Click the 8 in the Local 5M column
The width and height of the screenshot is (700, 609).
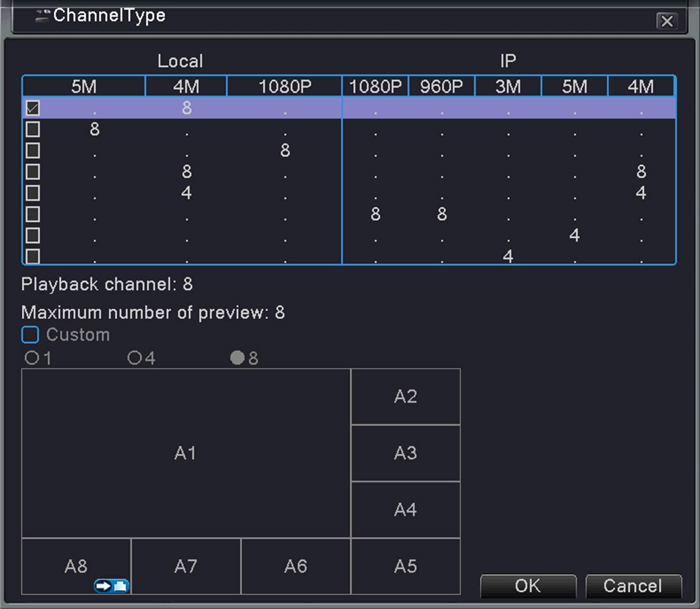[95, 129]
